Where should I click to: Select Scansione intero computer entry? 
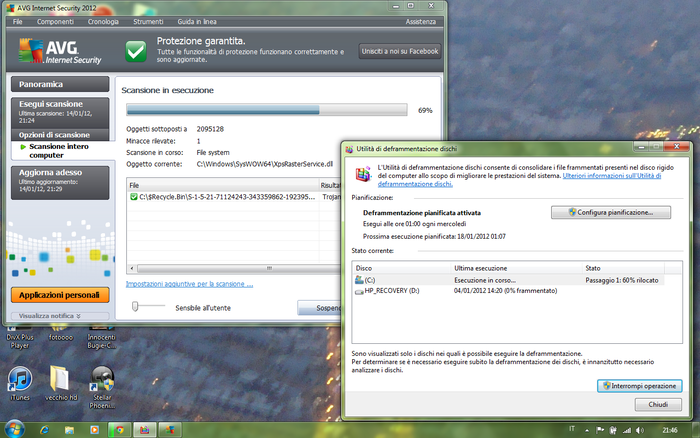63,150
